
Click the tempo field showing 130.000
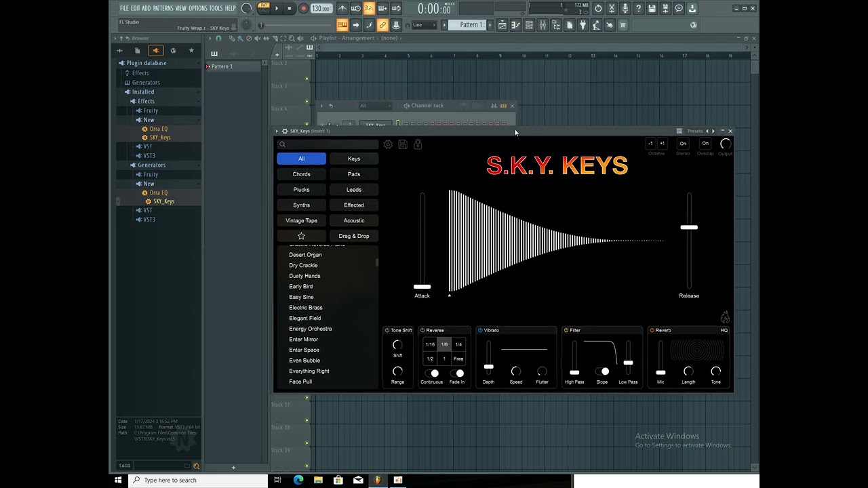[321, 9]
